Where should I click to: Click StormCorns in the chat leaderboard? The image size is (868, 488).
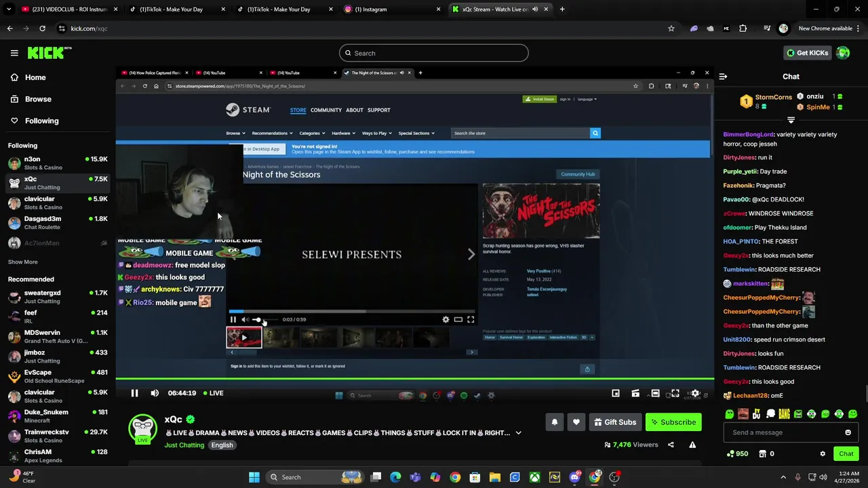tap(773, 97)
